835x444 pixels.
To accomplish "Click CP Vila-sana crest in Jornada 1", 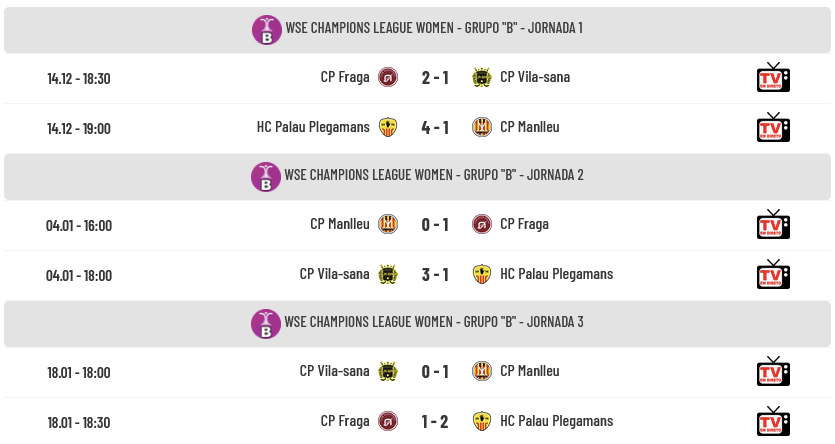I will (482, 77).
